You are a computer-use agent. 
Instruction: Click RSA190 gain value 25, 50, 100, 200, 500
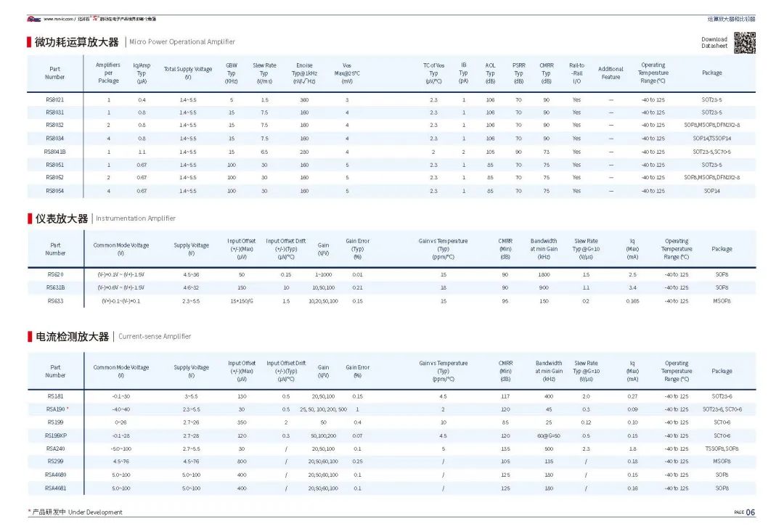tap(324, 409)
